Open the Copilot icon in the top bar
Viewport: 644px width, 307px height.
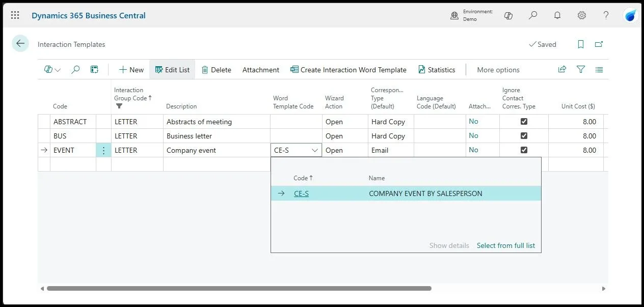508,15
